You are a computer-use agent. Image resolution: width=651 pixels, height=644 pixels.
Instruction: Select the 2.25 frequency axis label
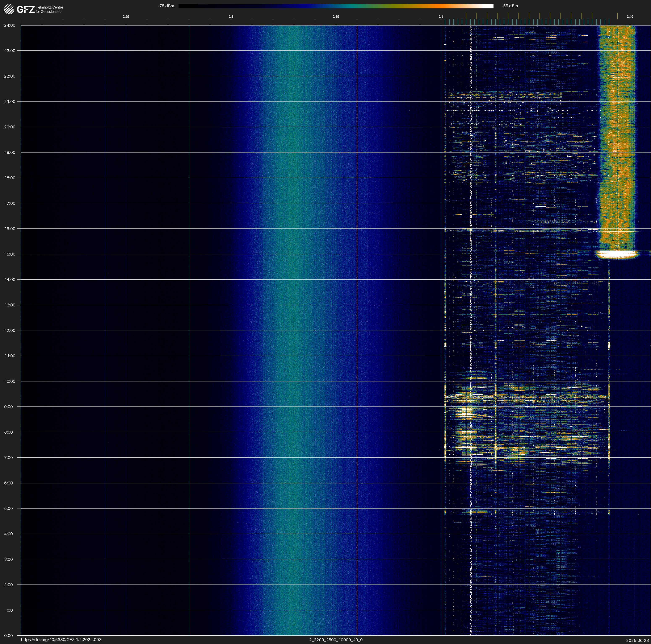pos(126,17)
